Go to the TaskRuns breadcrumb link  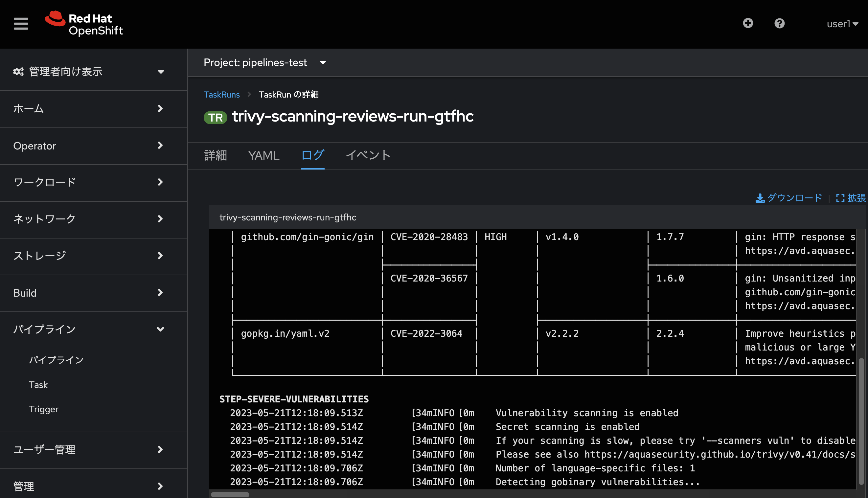click(222, 95)
